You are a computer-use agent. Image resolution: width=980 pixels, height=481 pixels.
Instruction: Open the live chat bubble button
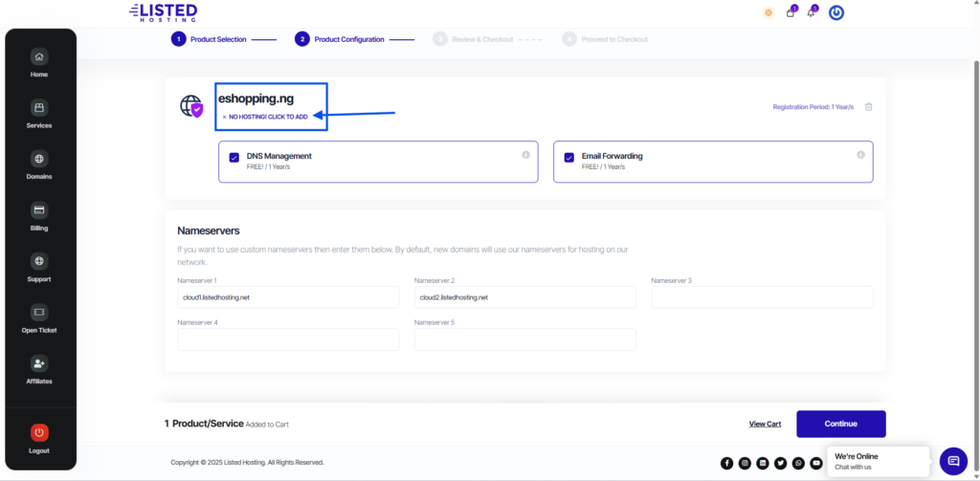click(x=953, y=461)
